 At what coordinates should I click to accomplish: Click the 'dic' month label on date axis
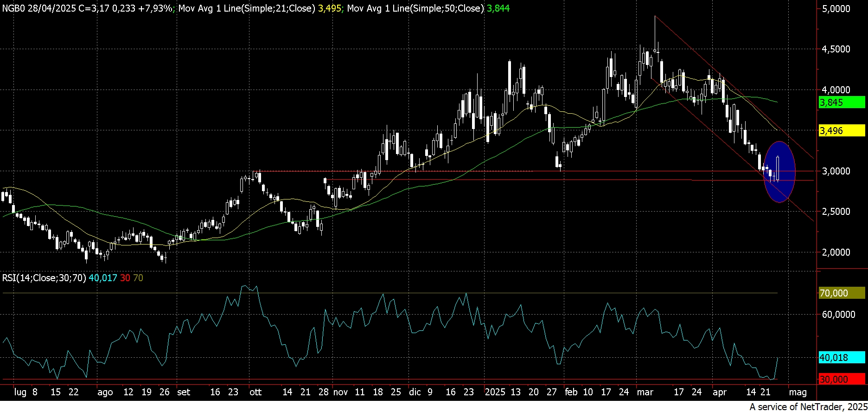(x=415, y=392)
